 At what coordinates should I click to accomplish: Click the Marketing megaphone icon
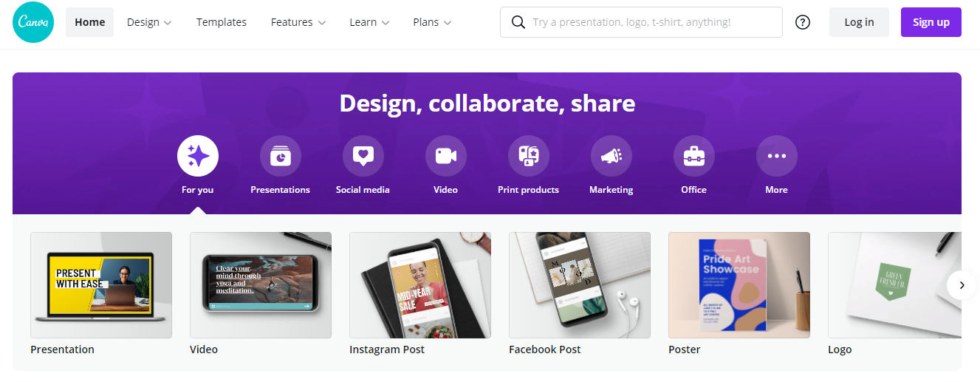click(611, 156)
